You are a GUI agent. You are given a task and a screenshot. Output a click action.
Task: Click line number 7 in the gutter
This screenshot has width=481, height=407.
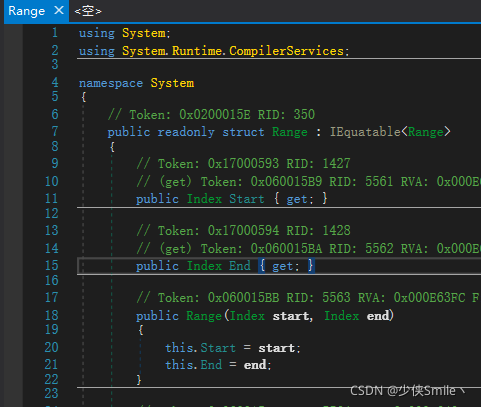55,132
